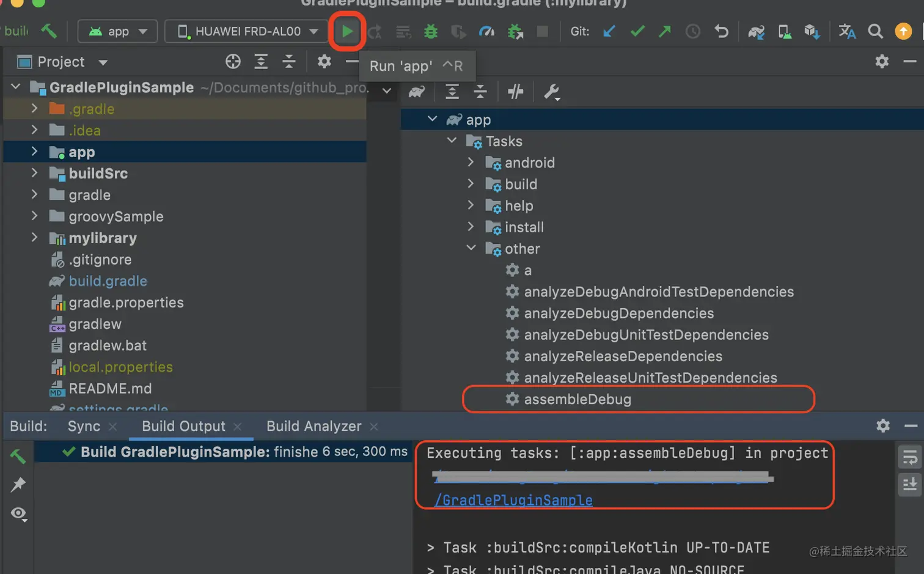The image size is (924, 574).
Task: Click the rollback undo arrow icon
Action: click(721, 31)
